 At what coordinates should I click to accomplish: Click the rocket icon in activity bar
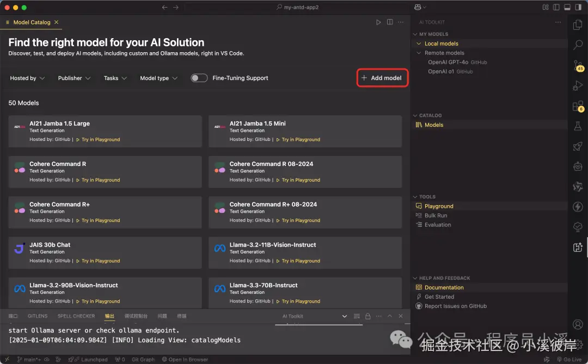coord(578,146)
